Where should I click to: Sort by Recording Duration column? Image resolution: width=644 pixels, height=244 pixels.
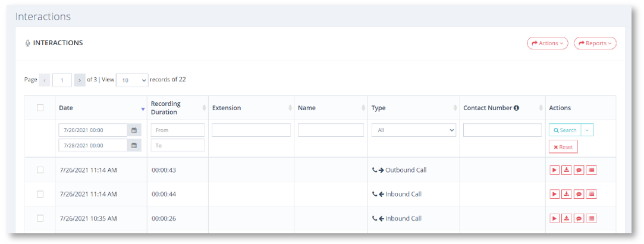pyautogui.click(x=204, y=108)
